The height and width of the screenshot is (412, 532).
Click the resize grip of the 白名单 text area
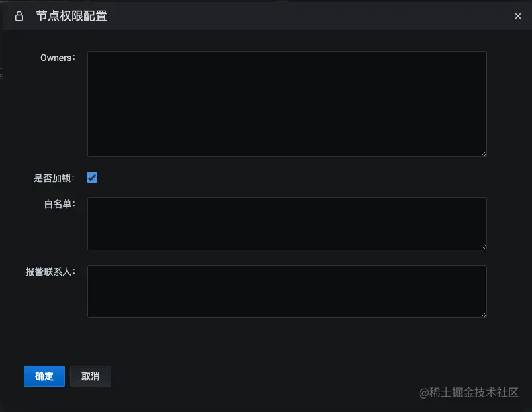(484, 246)
